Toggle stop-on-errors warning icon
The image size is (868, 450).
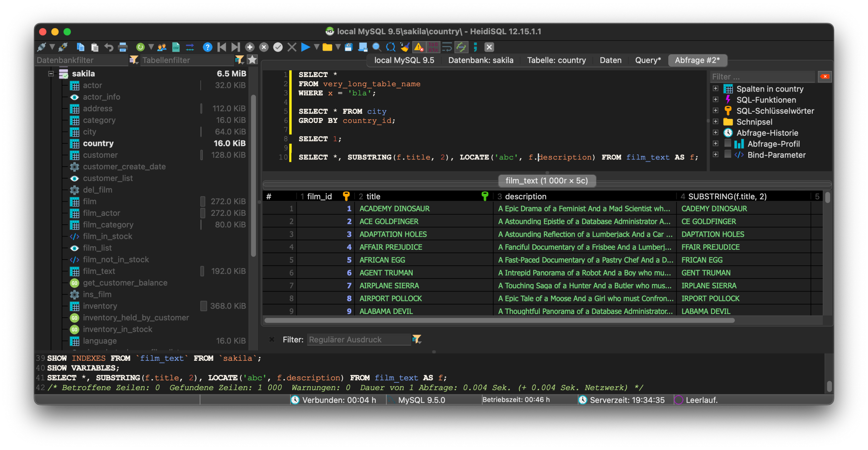[419, 47]
